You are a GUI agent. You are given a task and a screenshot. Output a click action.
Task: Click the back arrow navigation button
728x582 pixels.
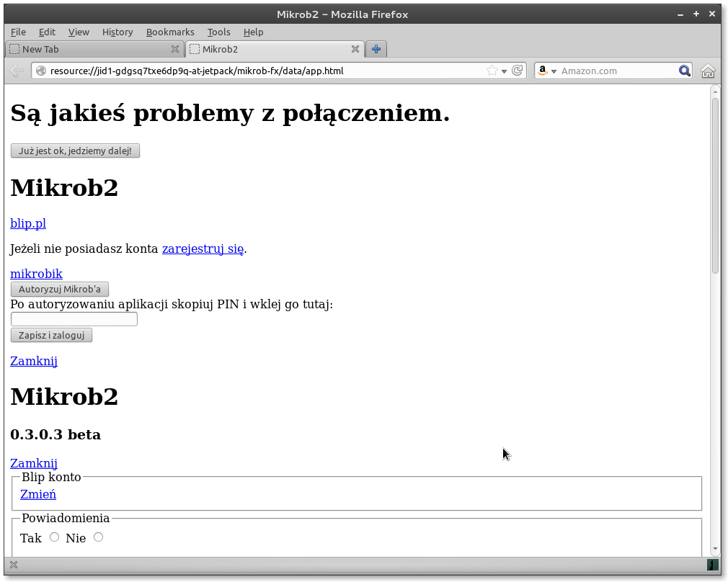[17, 71]
